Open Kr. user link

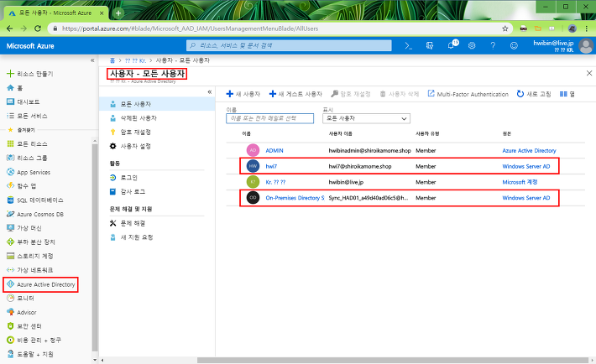(x=275, y=182)
